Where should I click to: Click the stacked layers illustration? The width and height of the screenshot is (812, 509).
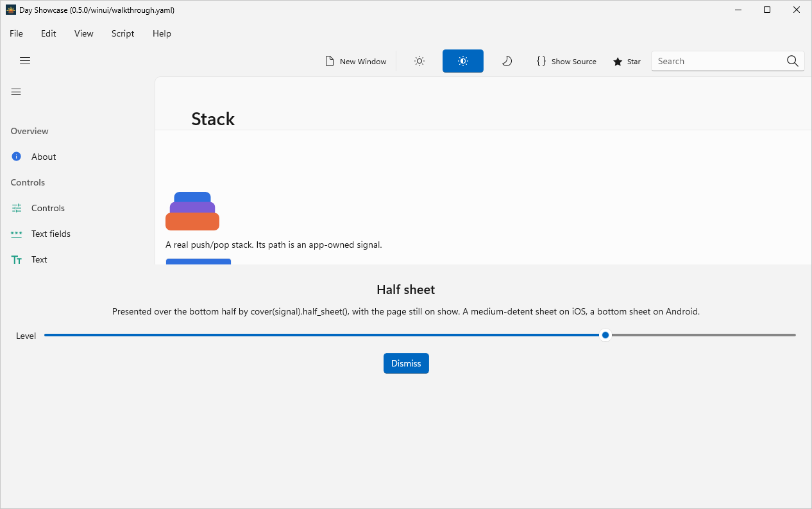pos(192,211)
